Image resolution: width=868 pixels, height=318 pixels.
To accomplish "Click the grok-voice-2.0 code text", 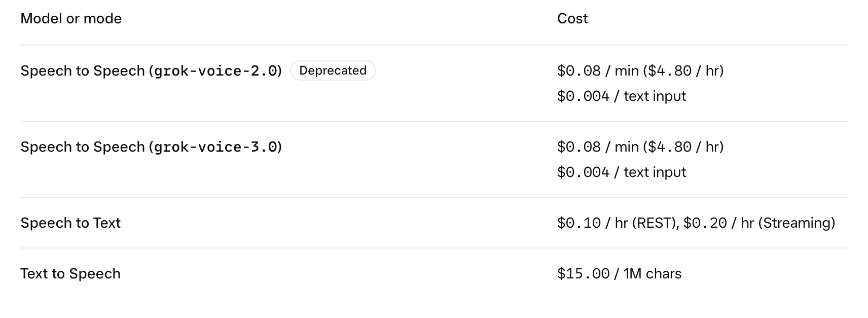I will point(216,70).
